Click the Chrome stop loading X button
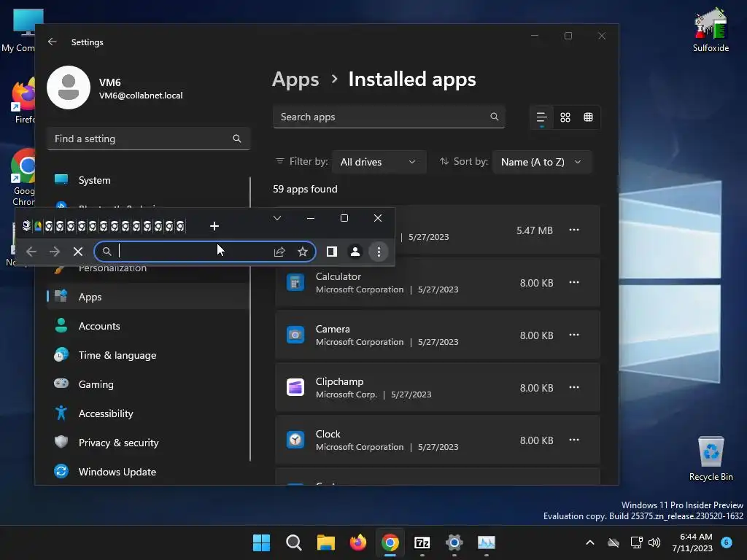The width and height of the screenshot is (747, 560). [78, 252]
